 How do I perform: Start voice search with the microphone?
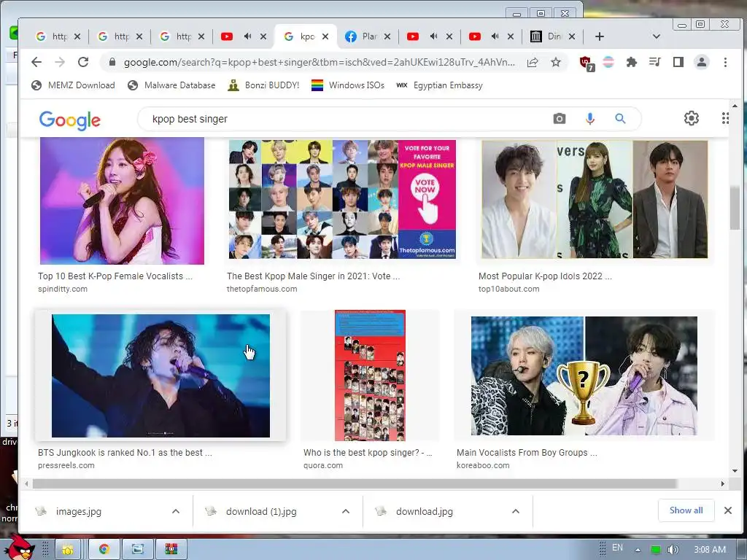point(589,119)
